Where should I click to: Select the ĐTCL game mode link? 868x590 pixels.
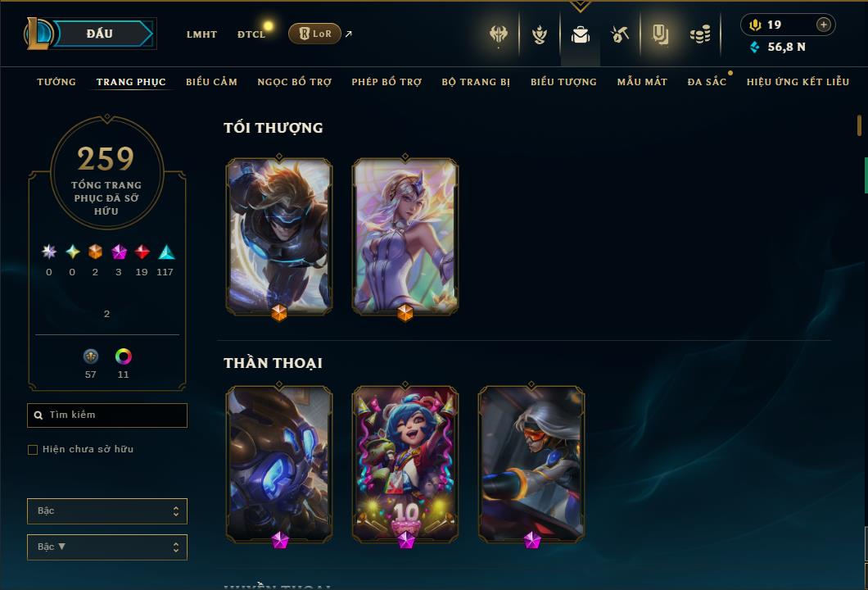[x=251, y=34]
